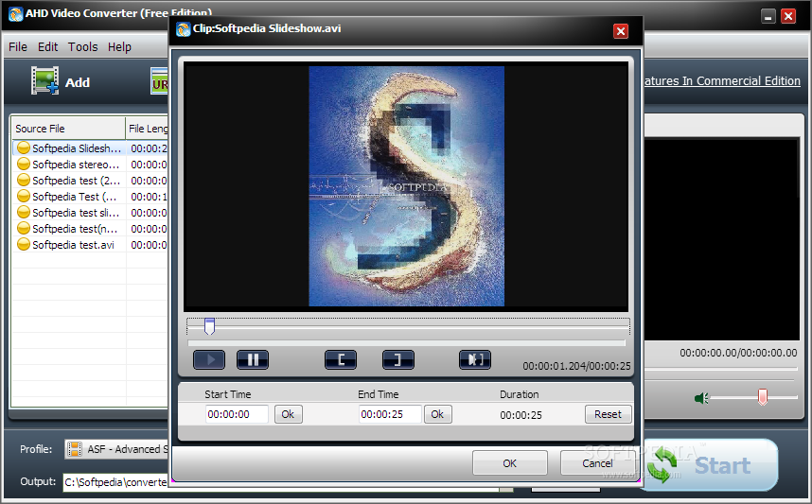
Task: Select the Softpedia test.avi row
Action: [x=90, y=244]
